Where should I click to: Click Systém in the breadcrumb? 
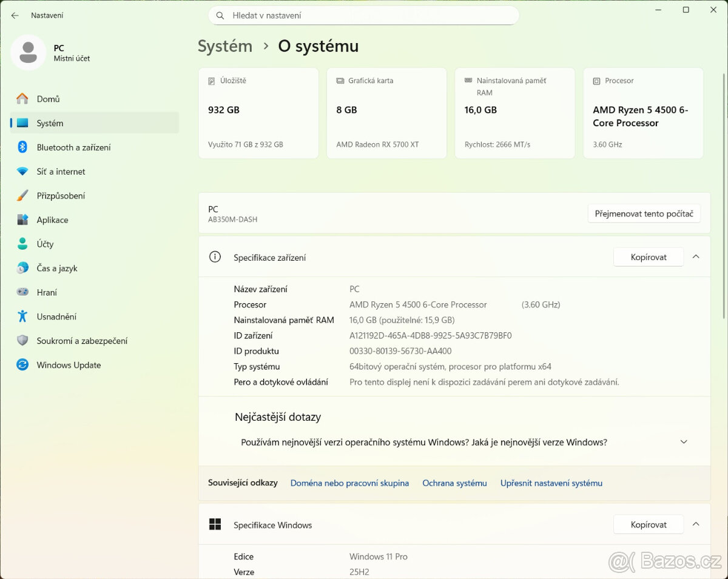click(x=224, y=45)
